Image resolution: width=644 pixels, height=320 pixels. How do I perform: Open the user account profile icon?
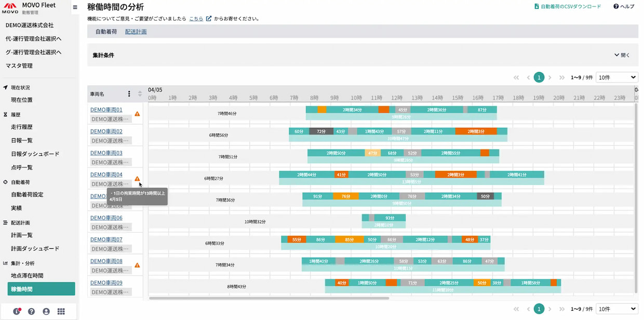46,311
